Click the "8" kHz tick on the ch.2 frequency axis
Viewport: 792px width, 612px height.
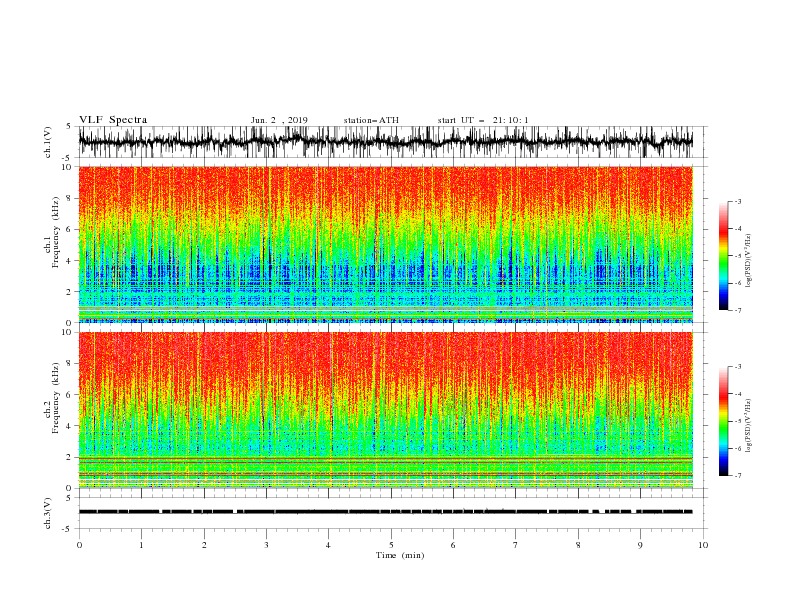[x=69, y=364]
